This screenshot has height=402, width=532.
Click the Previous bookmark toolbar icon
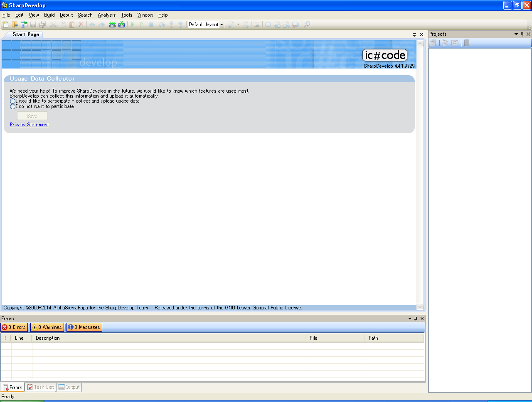click(x=277, y=25)
